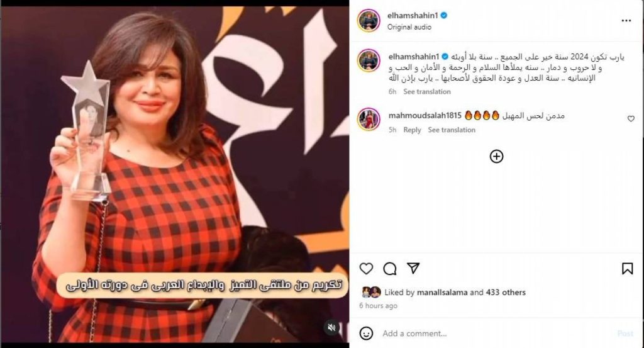Click See translation under the caption
This screenshot has height=348, width=644.
427,92
